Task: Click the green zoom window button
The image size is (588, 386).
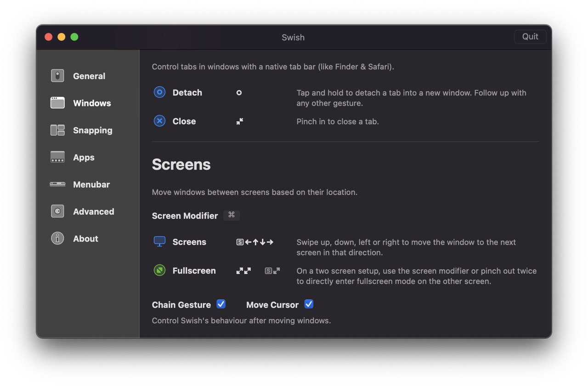Action: coord(74,37)
